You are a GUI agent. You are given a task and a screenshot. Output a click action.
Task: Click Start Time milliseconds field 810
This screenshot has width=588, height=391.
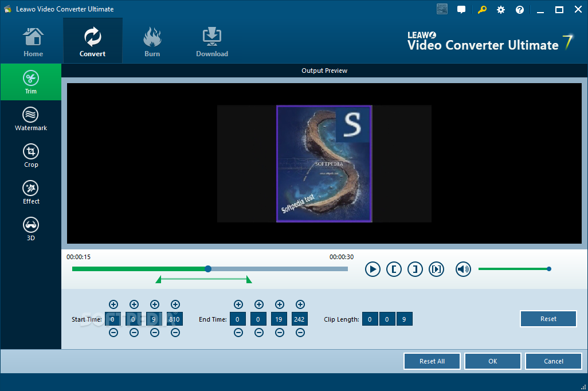175,319
